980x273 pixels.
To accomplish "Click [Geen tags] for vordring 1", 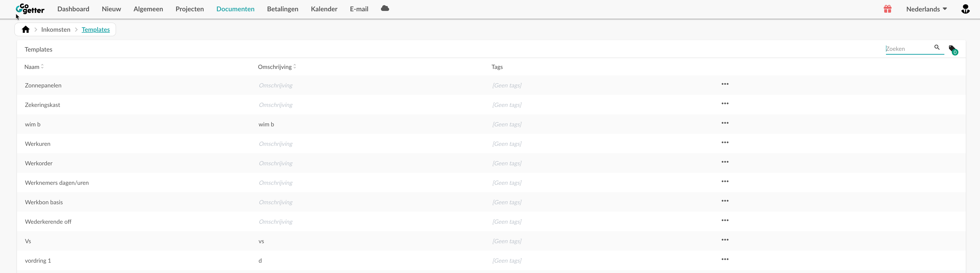I will point(507,260).
